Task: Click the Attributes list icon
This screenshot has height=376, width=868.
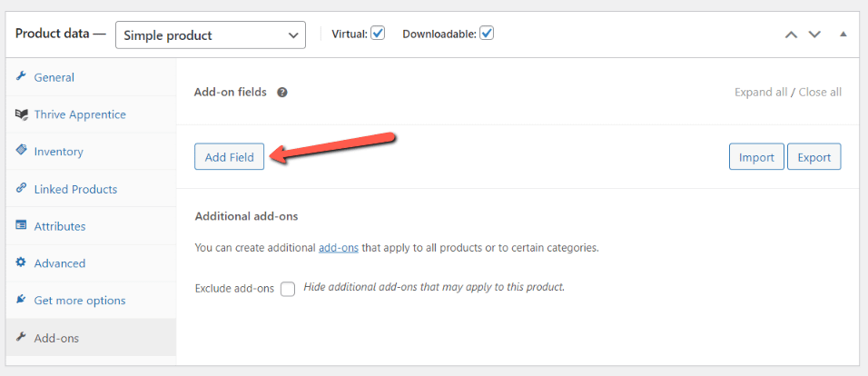Action: click(x=21, y=226)
